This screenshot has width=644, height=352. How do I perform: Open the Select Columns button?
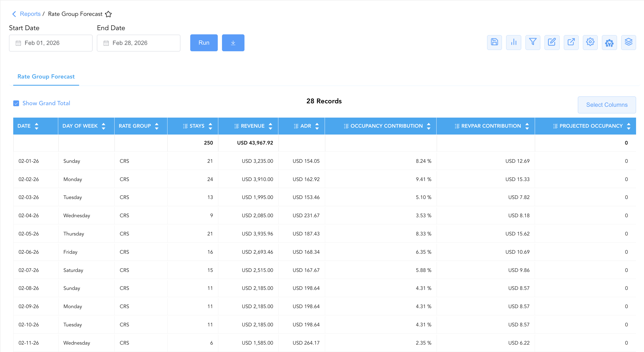pyautogui.click(x=607, y=105)
